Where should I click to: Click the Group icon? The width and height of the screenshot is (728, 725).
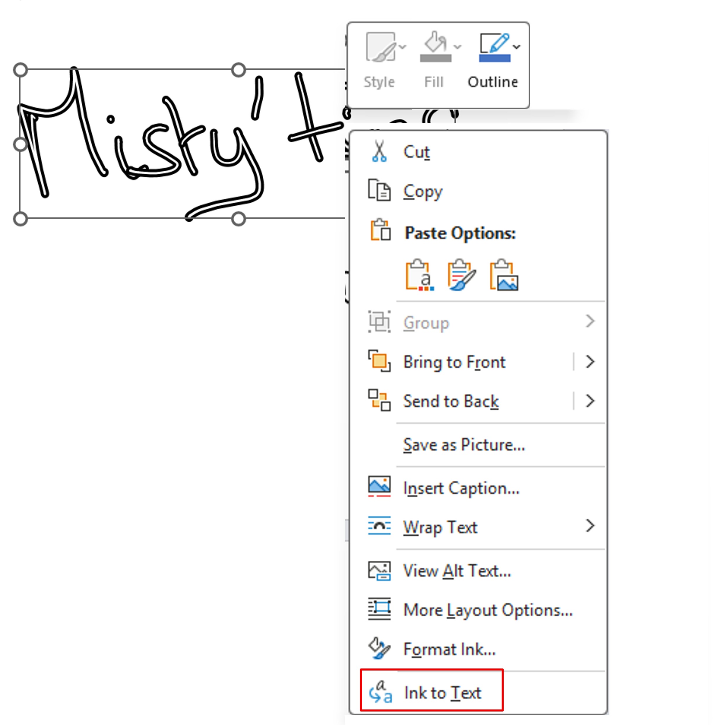click(379, 322)
